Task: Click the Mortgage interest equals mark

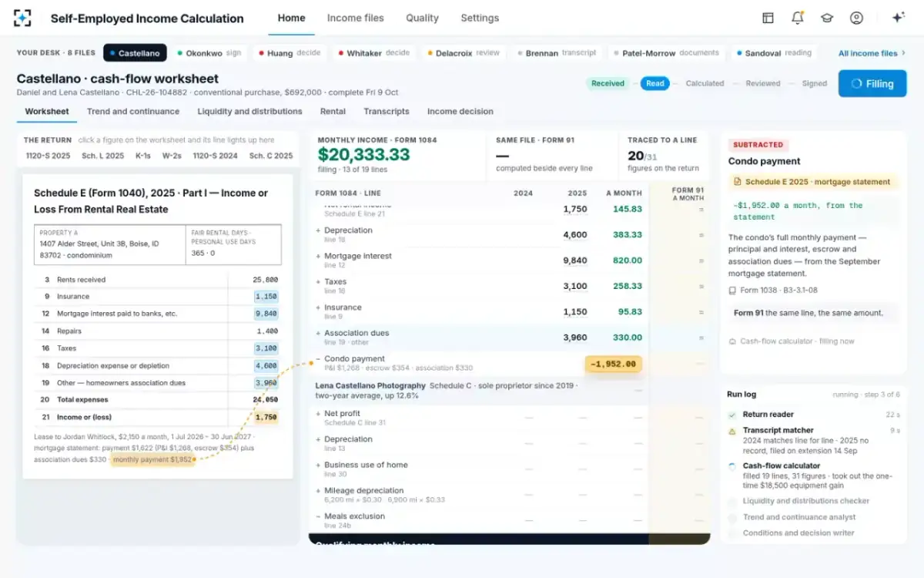Action: [701, 260]
